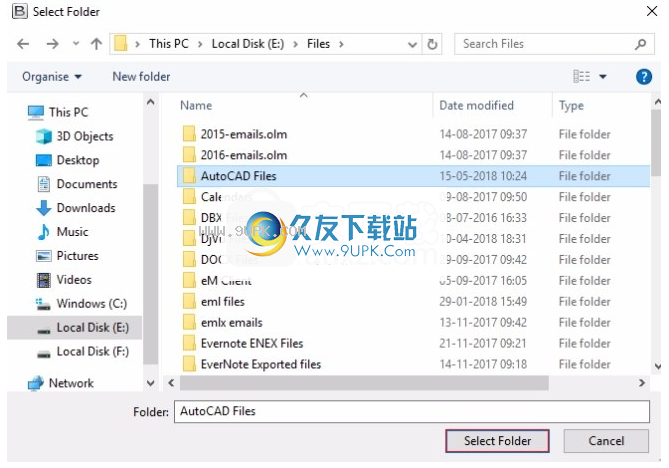
Task: Select Files in the address path
Action: (318, 44)
